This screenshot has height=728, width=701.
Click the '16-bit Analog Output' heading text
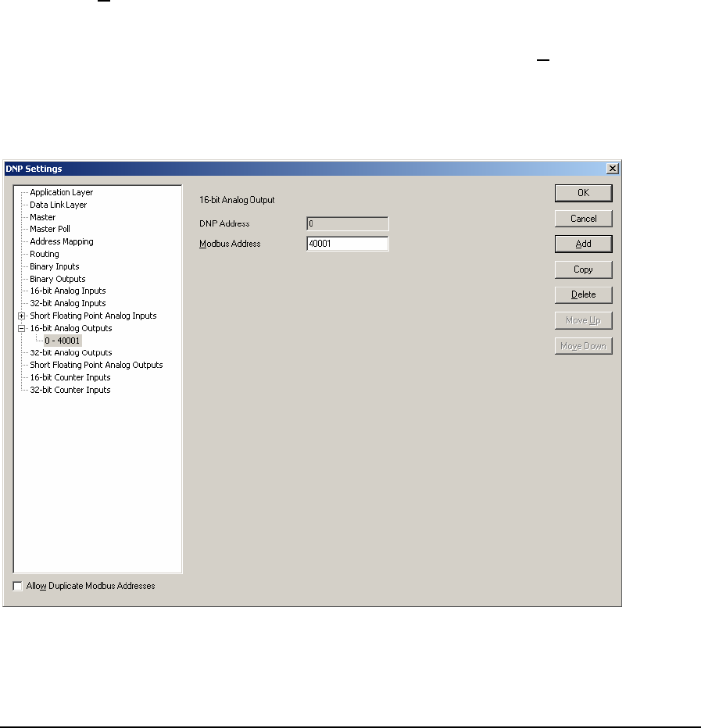[237, 200]
